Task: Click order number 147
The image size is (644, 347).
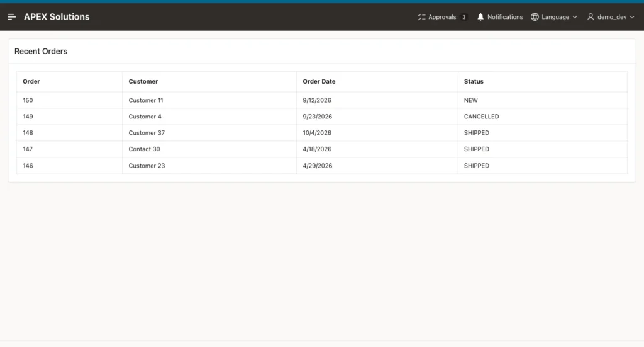Action: (x=28, y=149)
